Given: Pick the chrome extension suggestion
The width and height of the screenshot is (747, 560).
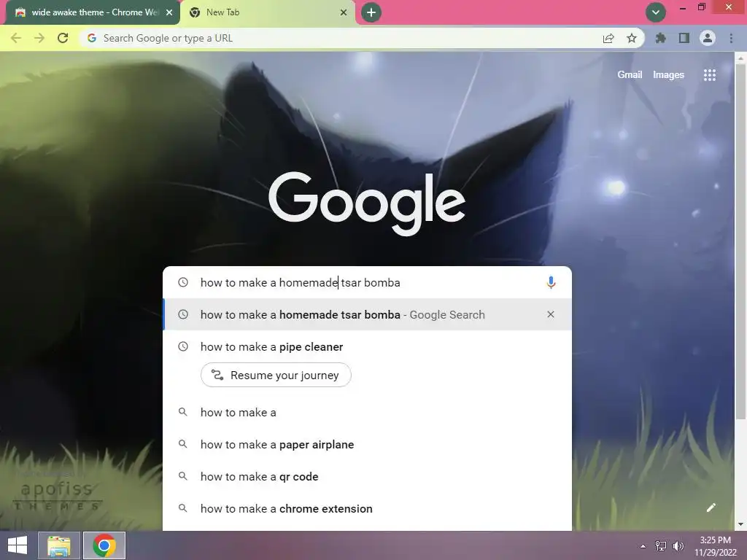Looking at the screenshot, I should click(x=368, y=508).
